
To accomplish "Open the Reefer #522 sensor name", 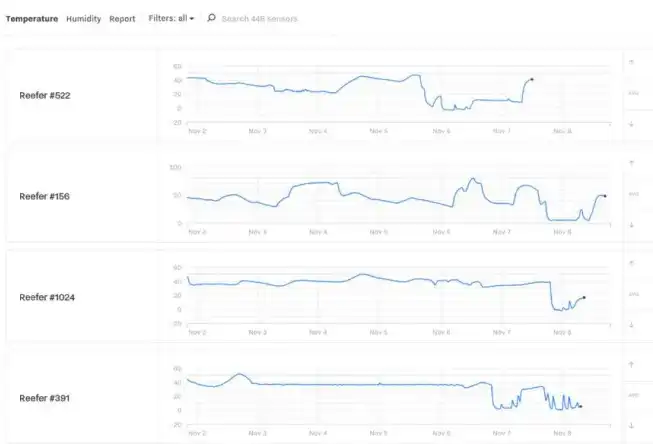I will coord(45,95).
